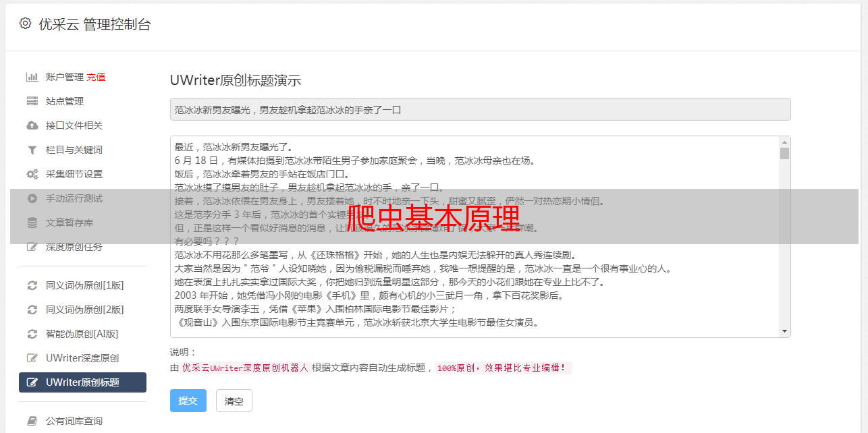
Task: Click the generated title field
Action: click(480, 109)
